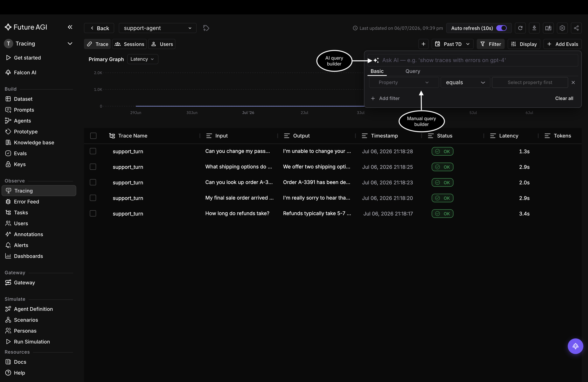This screenshot has height=382, width=588.
Task: Open Knowledge base
Action: pos(34,142)
